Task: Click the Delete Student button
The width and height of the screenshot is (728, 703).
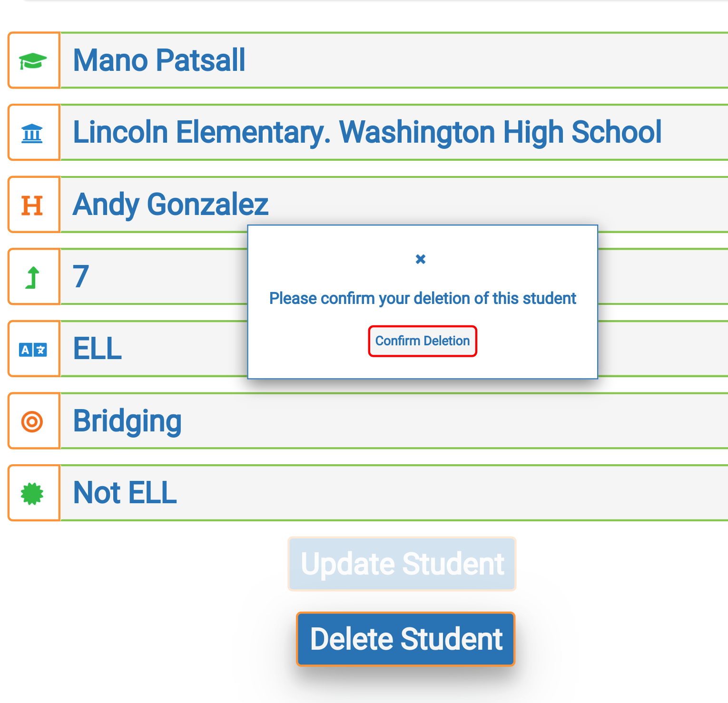Action: 406,639
